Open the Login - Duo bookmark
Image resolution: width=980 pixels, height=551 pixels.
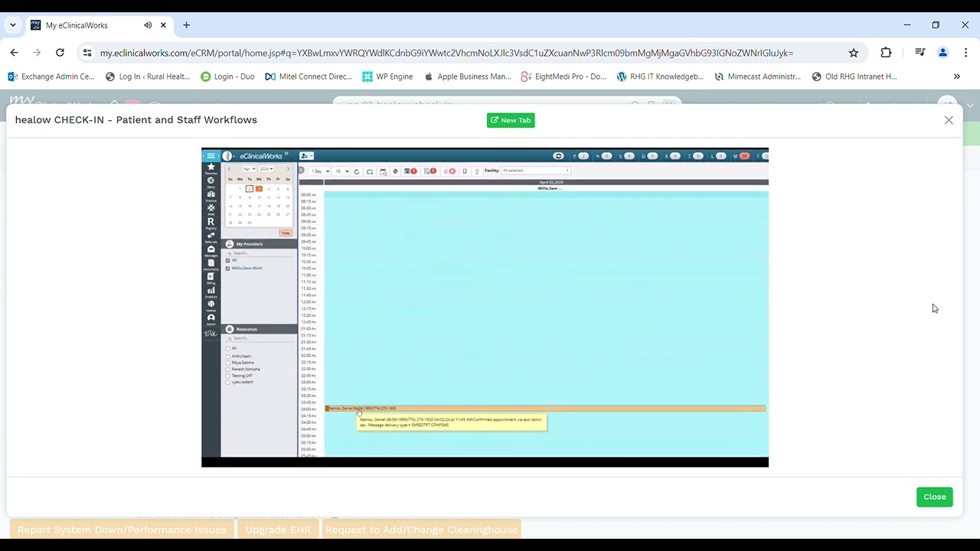(x=227, y=77)
